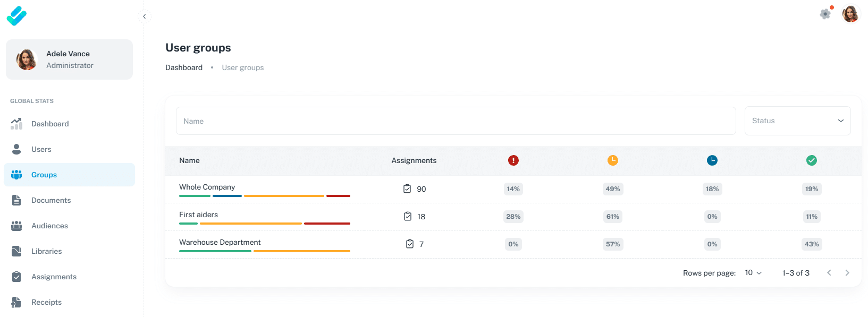Open the First aiders group
This screenshot has width=868, height=317.
pyautogui.click(x=198, y=215)
